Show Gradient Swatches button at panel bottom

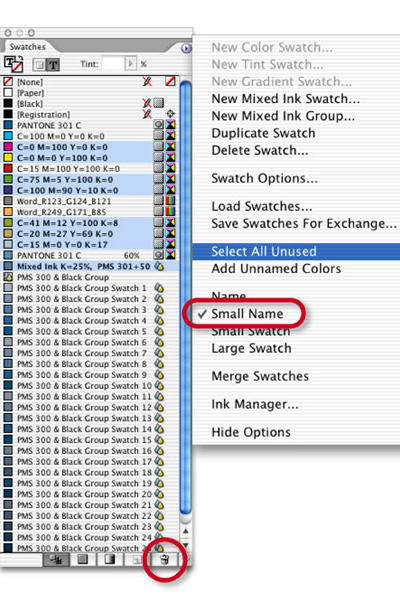109,560
